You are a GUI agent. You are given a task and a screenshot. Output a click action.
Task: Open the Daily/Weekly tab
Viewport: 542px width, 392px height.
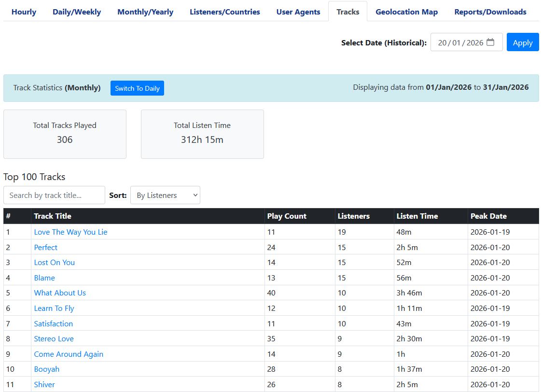(x=77, y=12)
